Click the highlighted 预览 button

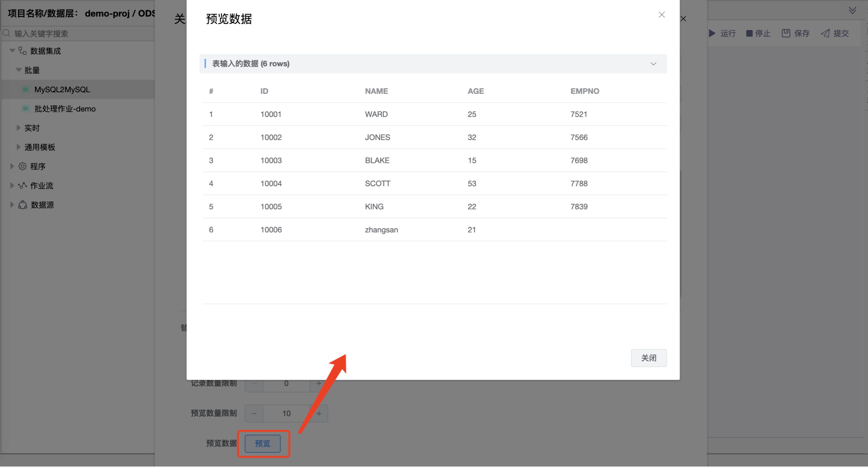click(x=263, y=443)
